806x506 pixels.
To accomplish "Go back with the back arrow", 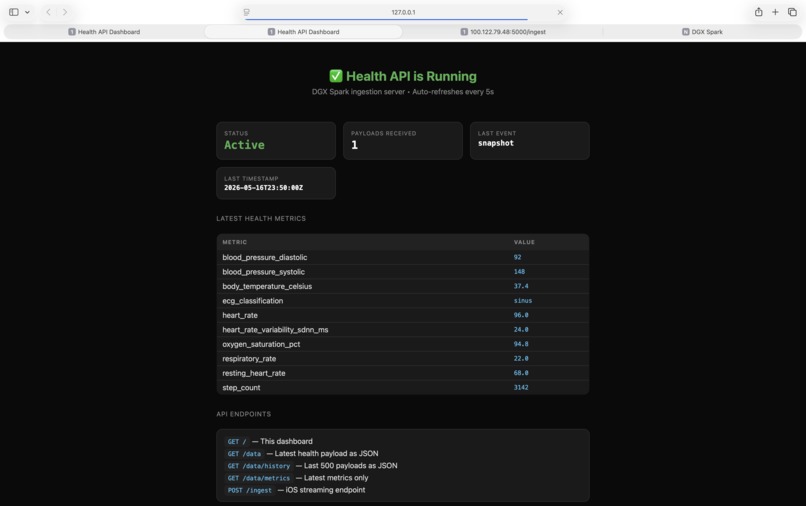I will 48,12.
